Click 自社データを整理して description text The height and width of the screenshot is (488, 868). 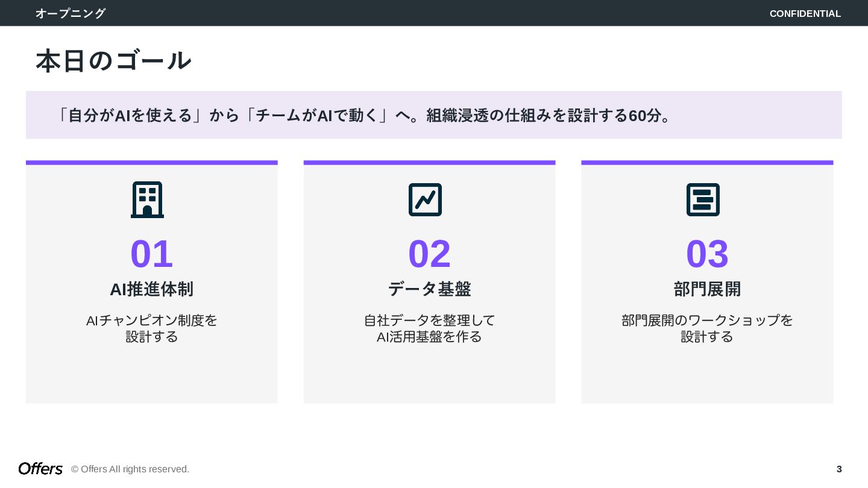point(429,321)
